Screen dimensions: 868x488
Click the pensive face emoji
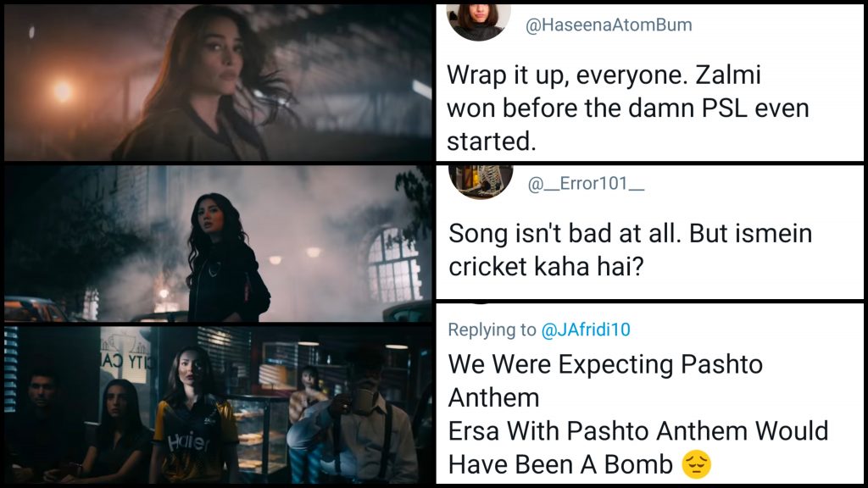tap(697, 465)
